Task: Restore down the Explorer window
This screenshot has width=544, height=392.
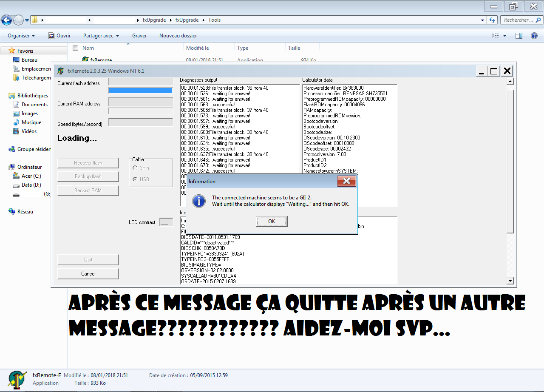Action: tap(513, 6)
